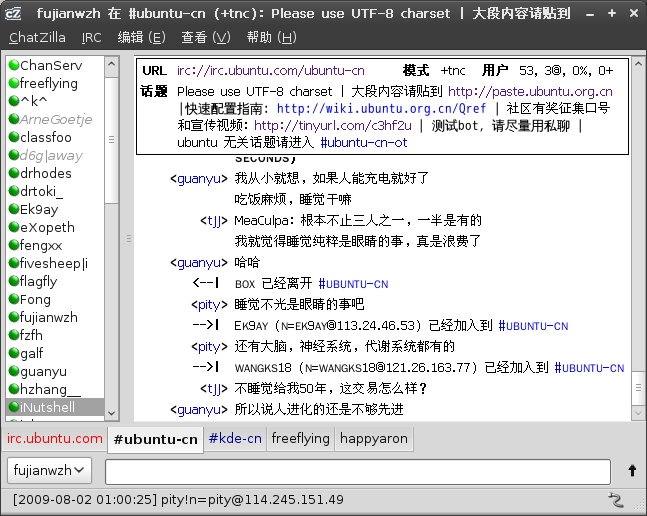
Task: Open the http://tinyurl.com/c3hf2u link
Action: click(x=333, y=125)
